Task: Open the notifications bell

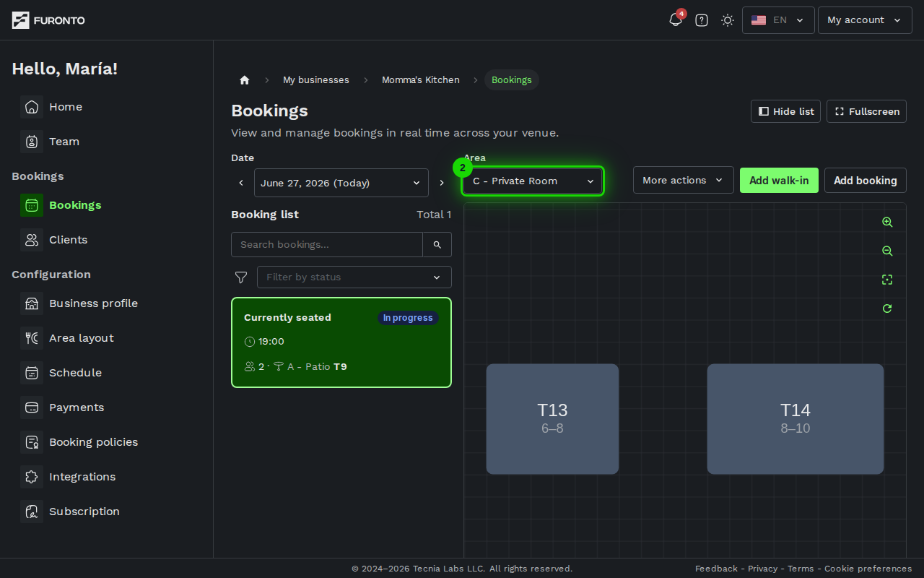Action: (676, 20)
